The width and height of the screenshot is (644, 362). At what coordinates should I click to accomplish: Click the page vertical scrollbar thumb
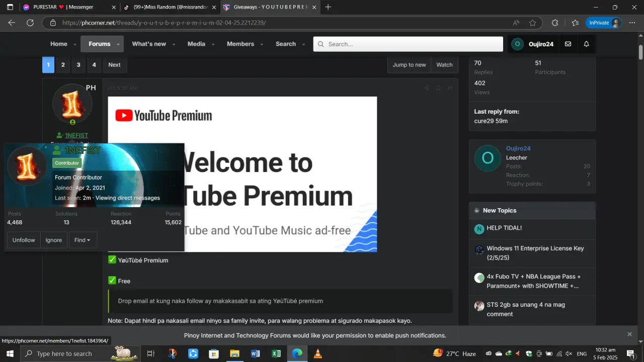pyautogui.click(x=641, y=52)
